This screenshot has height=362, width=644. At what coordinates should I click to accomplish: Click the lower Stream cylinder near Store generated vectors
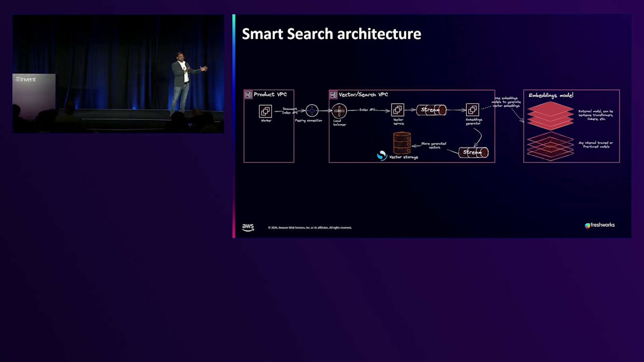pyautogui.click(x=473, y=152)
